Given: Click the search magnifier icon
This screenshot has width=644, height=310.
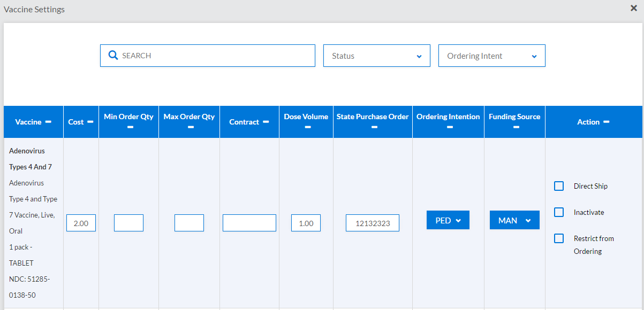Looking at the screenshot, I should 113,55.
